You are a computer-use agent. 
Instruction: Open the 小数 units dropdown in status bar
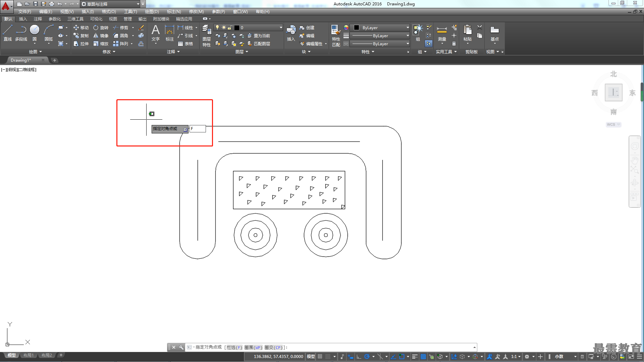(566, 357)
